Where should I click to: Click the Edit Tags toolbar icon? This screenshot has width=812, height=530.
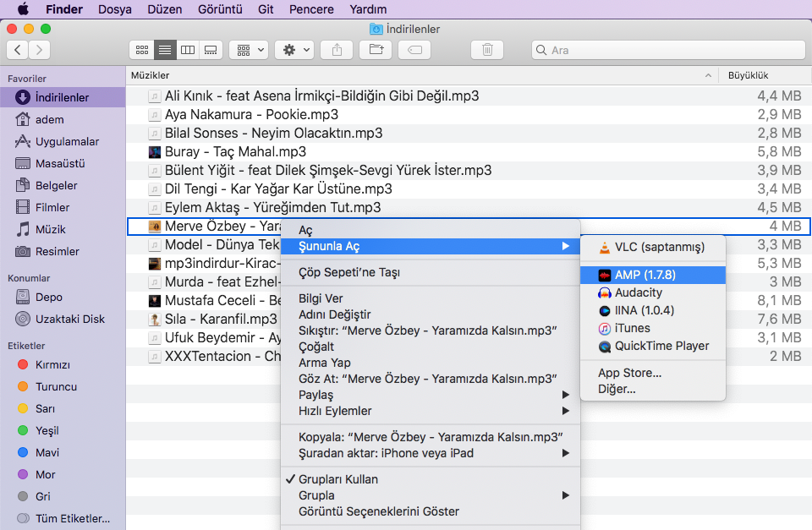click(x=414, y=50)
